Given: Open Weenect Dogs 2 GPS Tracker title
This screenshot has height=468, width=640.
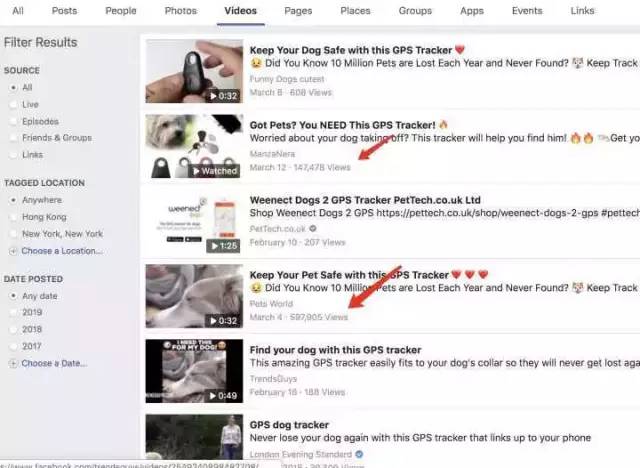Looking at the screenshot, I should 365,200.
